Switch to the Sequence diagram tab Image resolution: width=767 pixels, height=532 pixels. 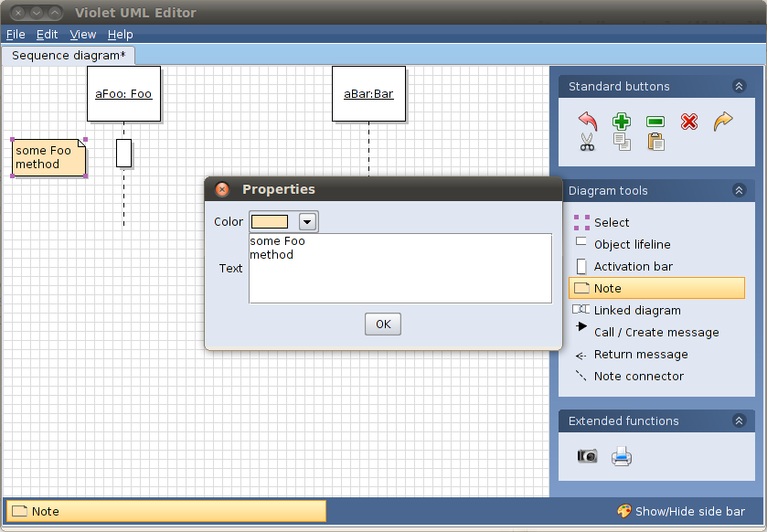coord(69,56)
